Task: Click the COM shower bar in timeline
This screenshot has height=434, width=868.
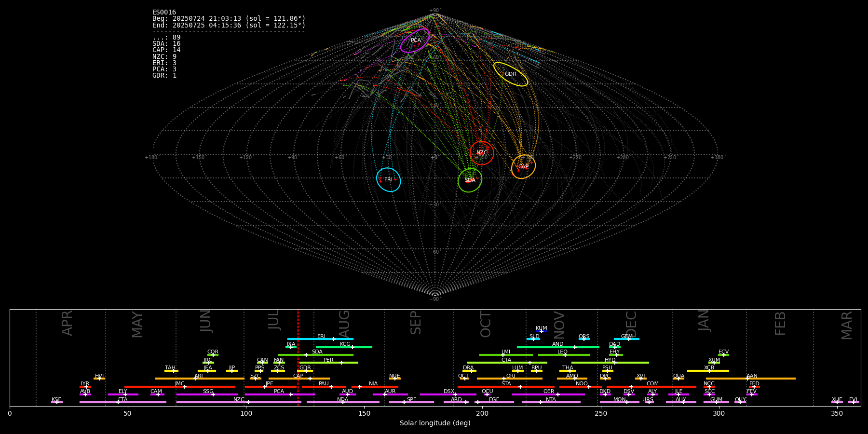Action: click(651, 386)
